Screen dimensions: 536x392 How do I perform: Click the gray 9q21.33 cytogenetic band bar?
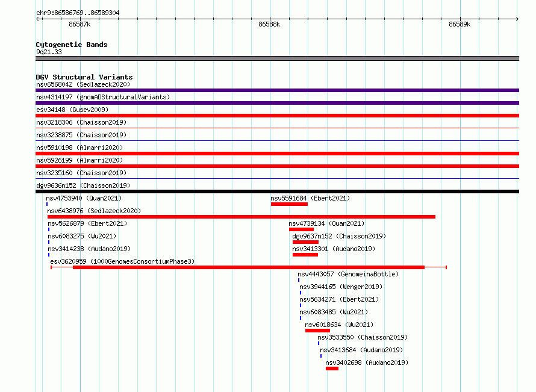tap(277, 58)
